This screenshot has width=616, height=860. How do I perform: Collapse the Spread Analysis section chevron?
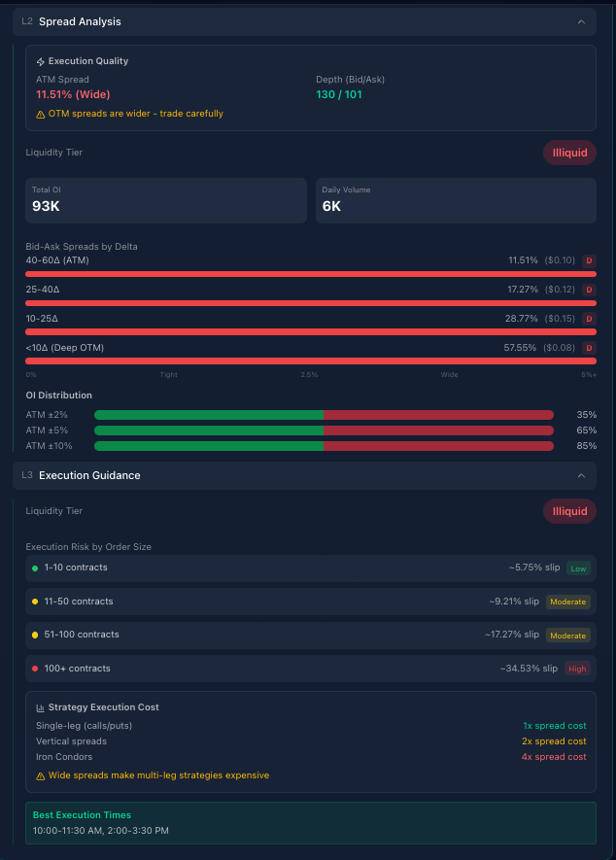581,21
